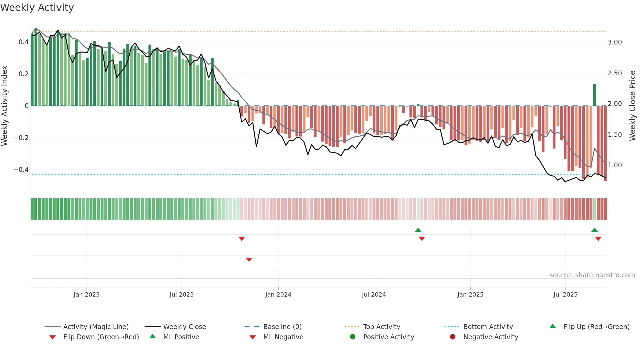Click the 2.00 price axis tick
Image resolution: width=644 pixels, height=362 pixels.
click(x=615, y=104)
